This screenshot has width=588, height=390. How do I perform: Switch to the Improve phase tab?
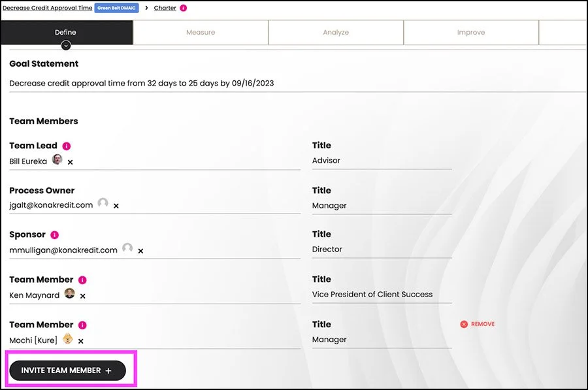[x=471, y=32]
